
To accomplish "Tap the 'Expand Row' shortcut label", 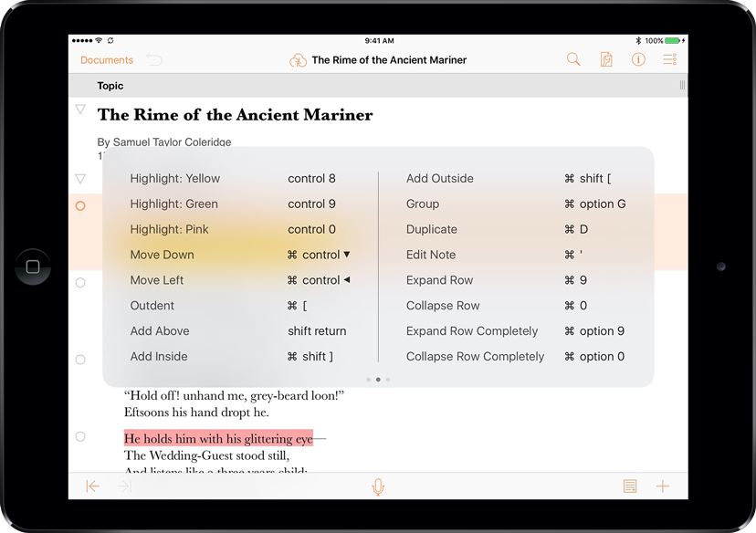I will pos(439,280).
